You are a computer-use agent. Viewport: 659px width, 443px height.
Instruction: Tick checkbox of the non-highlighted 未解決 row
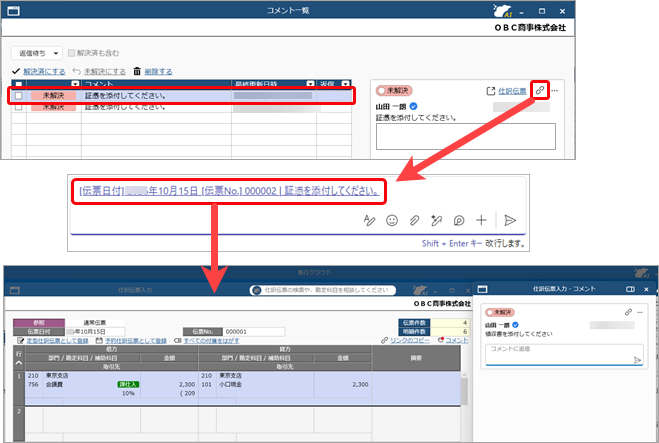[x=18, y=107]
